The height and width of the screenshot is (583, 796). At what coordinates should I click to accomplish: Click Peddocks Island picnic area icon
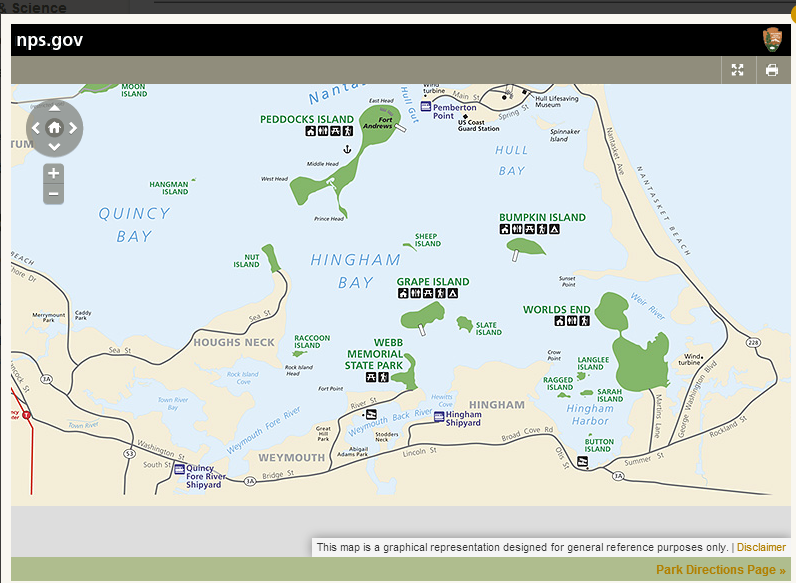[335, 131]
